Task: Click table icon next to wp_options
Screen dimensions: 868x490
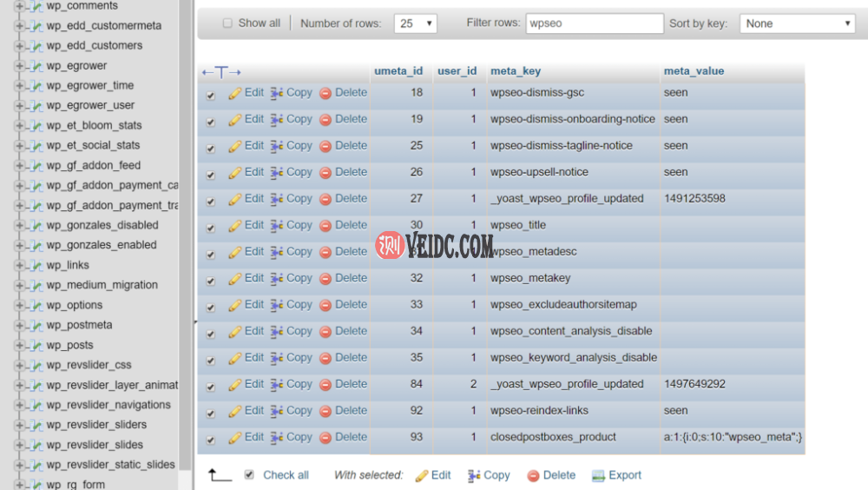Action: pyautogui.click(x=36, y=306)
